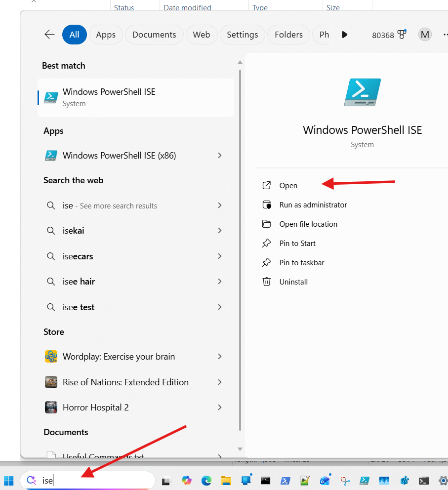Screen dimensions: 448x490
Task: Click the taskbar search box containing 'ise'
Action: [x=88, y=480]
